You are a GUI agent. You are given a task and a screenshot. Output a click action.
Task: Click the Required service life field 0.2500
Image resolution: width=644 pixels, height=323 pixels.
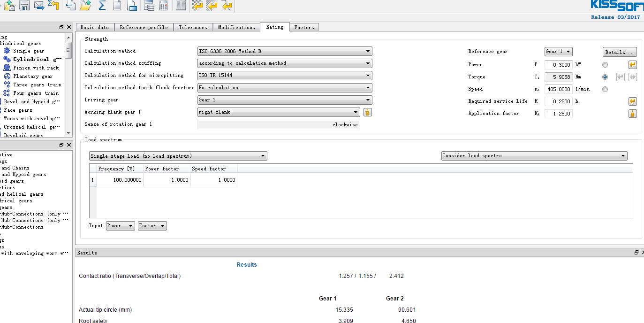tap(559, 101)
